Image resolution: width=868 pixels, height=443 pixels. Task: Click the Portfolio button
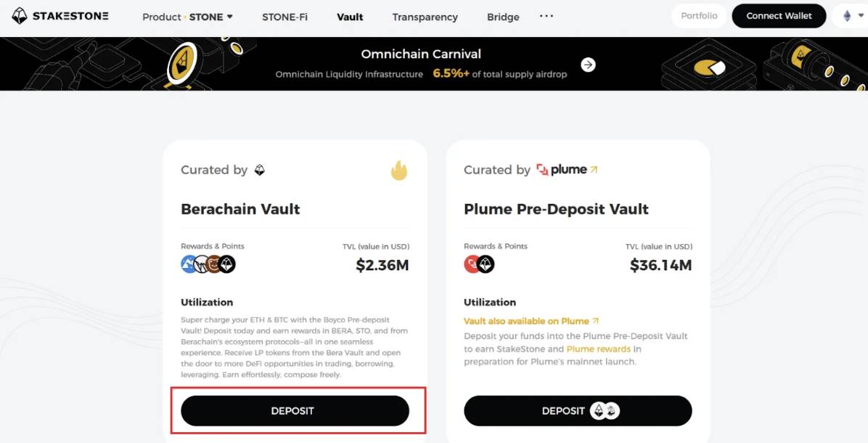[699, 16]
